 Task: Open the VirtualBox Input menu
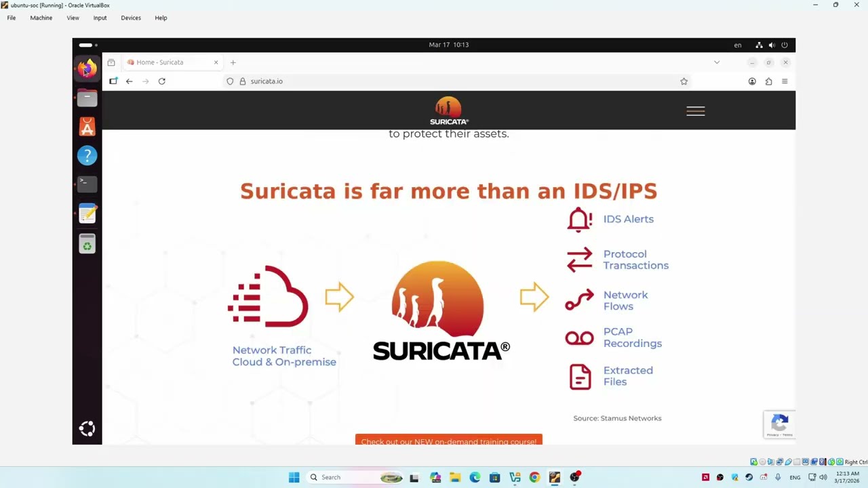[100, 18]
